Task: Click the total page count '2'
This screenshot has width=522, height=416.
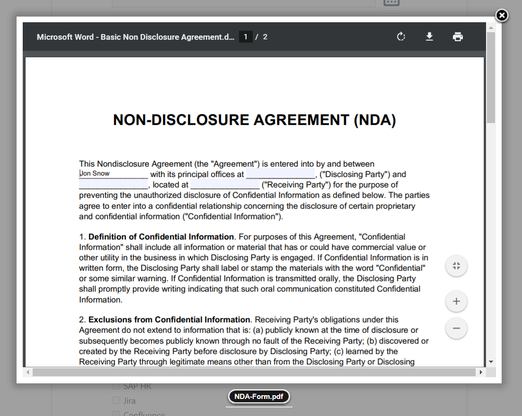Action: [x=265, y=37]
